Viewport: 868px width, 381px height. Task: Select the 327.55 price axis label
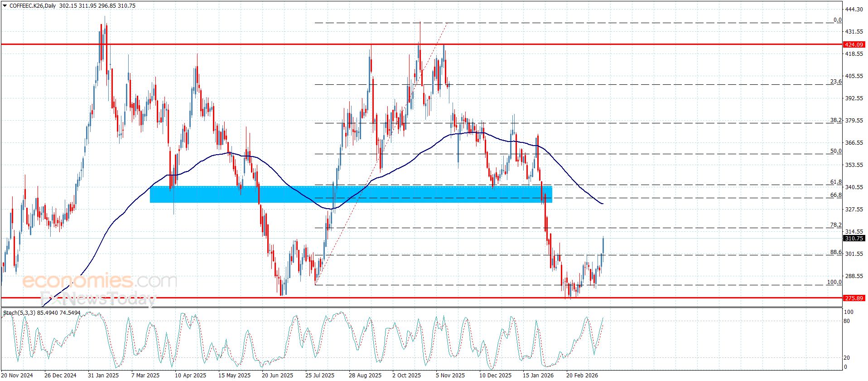pyautogui.click(x=854, y=210)
